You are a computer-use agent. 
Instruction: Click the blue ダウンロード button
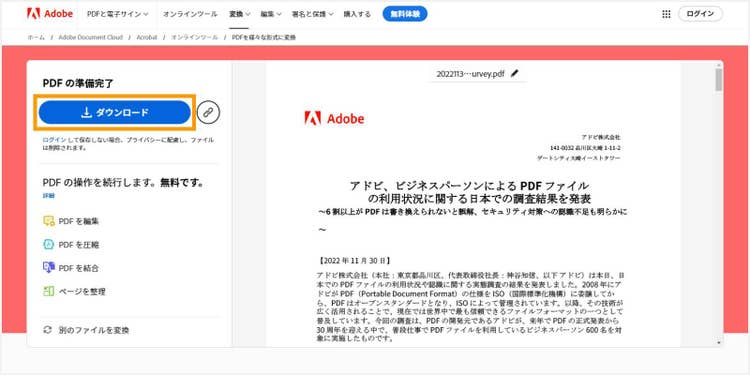click(x=115, y=113)
